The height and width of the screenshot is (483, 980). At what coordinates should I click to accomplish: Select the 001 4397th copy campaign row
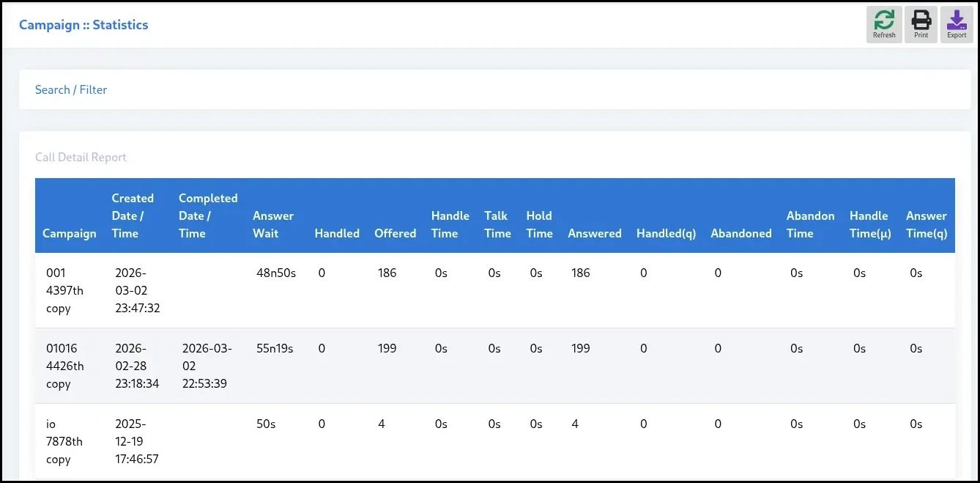pyautogui.click(x=64, y=290)
